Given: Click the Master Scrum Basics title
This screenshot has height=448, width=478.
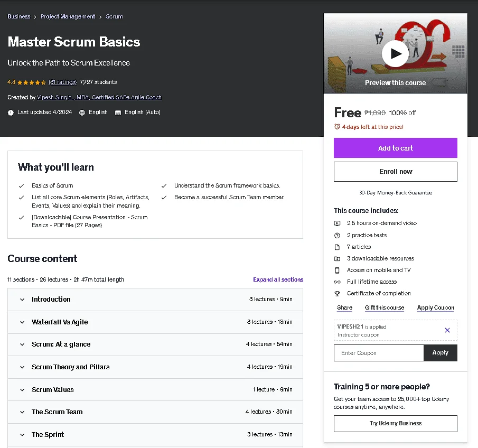Looking at the screenshot, I should click(x=74, y=42).
